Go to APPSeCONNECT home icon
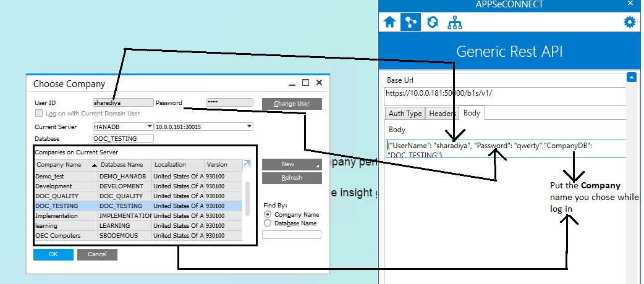The width and height of the screenshot is (644, 284). [389, 22]
